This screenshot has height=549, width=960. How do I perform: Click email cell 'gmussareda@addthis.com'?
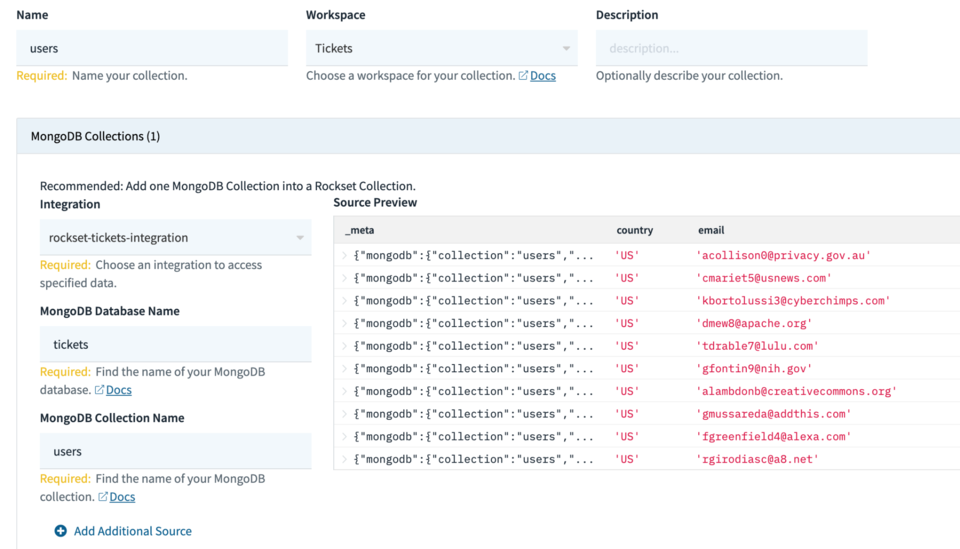774,414
